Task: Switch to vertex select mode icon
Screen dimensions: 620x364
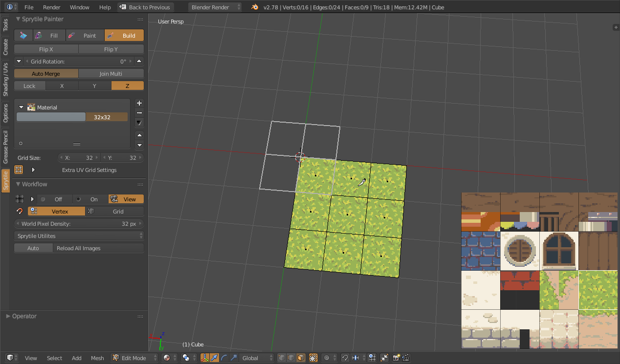Action: point(282,358)
